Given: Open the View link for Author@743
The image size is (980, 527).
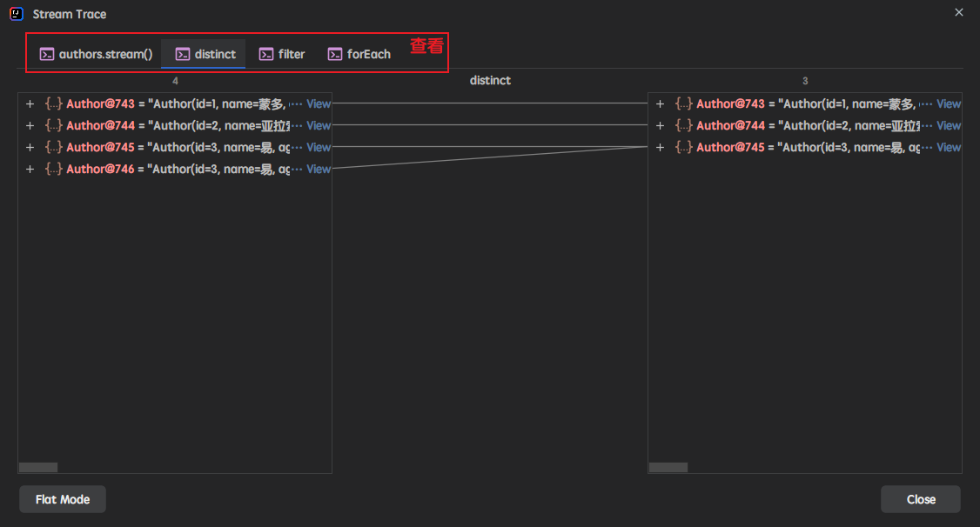Looking at the screenshot, I should click(x=319, y=103).
